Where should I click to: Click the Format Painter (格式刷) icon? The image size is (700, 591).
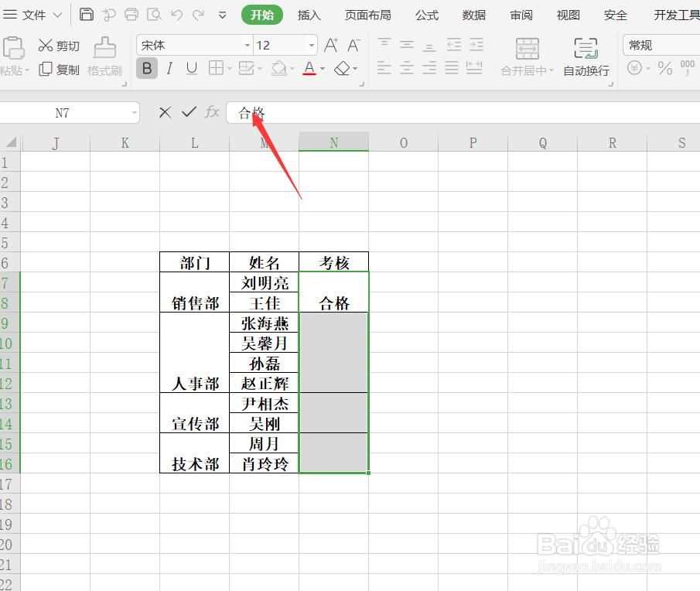pyautogui.click(x=104, y=47)
